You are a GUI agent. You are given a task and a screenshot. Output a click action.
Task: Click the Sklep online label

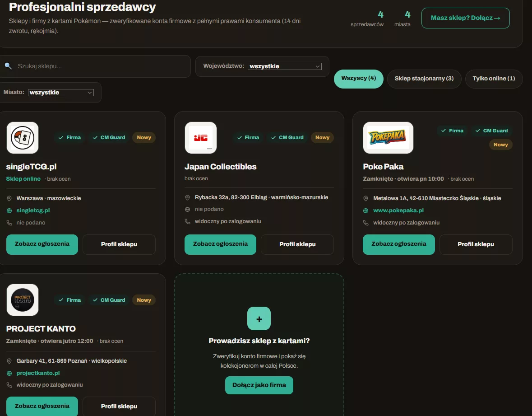(x=23, y=179)
